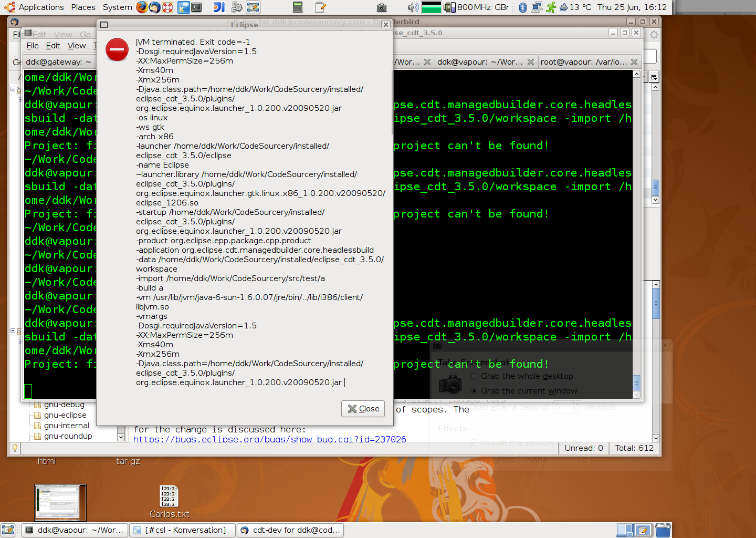Open the gears settings launcher in panel
Viewport: 756px width, 538px height.
(237, 7)
